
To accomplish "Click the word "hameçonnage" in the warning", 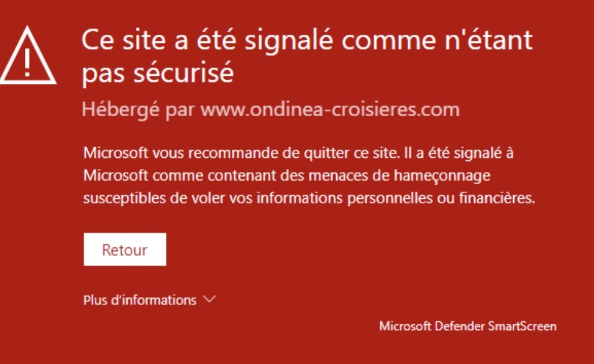I will click(x=442, y=176).
